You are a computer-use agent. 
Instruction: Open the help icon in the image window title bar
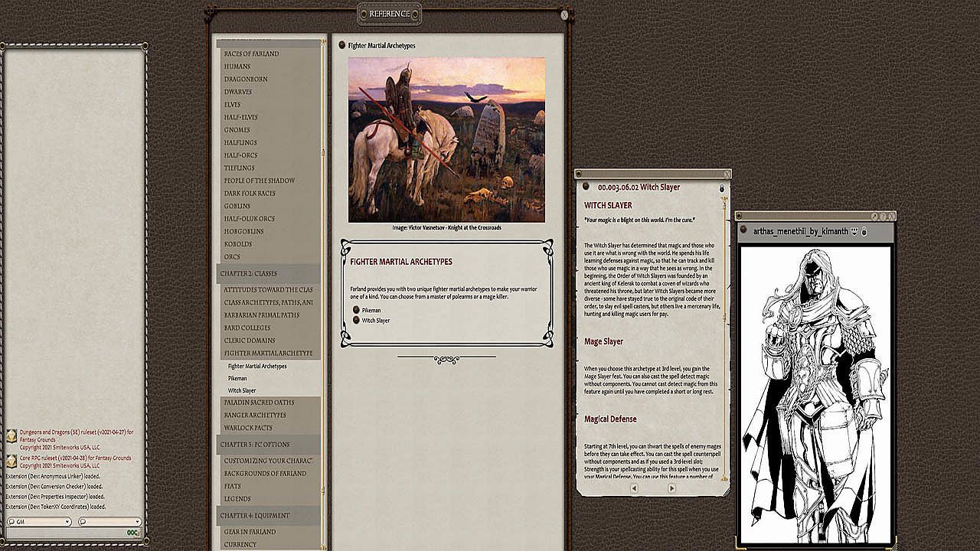tap(882, 217)
